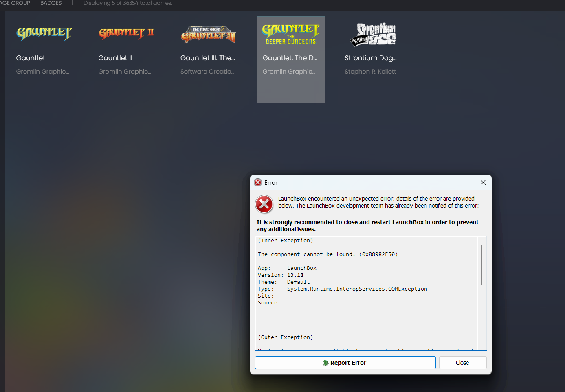The height and width of the screenshot is (392, 565).
Task: Click the "(Inner Exception)" line
Action: [286, 241]
